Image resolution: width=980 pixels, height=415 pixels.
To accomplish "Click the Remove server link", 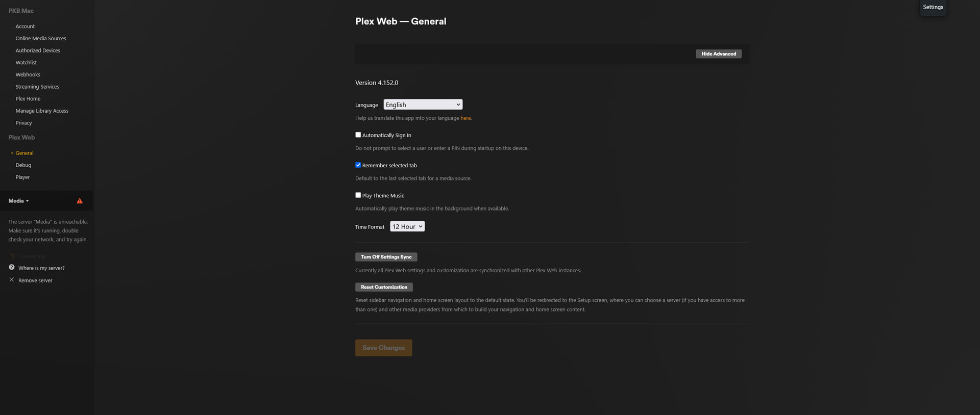I will tap(35, 280).
